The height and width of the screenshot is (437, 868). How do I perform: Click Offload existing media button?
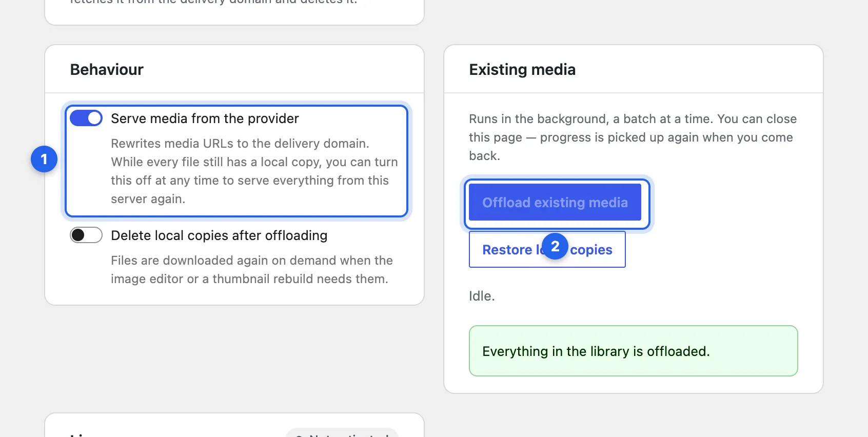point(555,203)
